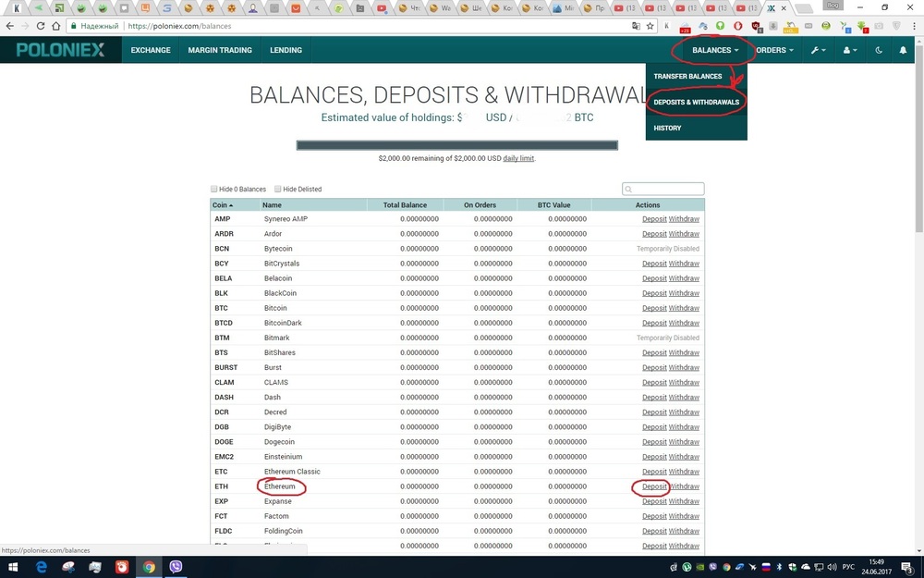924x578 pixels.
Task: Click Withdraw for Factom
Action: coord(684,517)
